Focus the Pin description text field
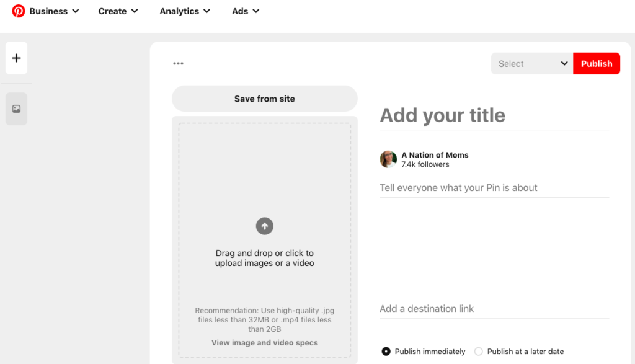The width and height of the screenshot is (635, 364). point(494,188)
